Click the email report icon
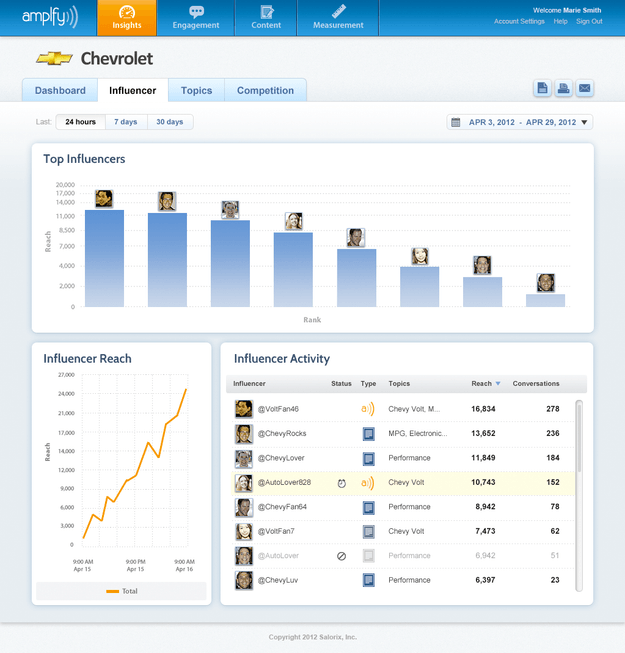This screenshot has width=625, height=653. pyautogui.click(x=585, y=88)
